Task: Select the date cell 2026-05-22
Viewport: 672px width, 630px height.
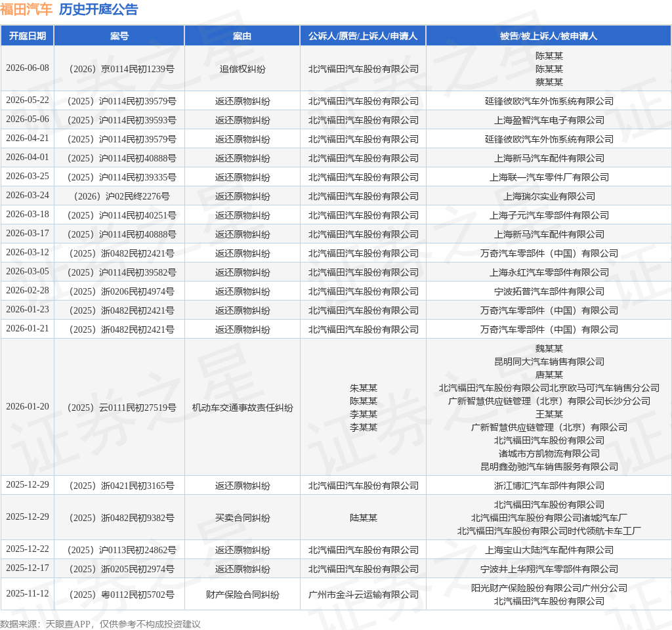Action: tap(28, 100)
